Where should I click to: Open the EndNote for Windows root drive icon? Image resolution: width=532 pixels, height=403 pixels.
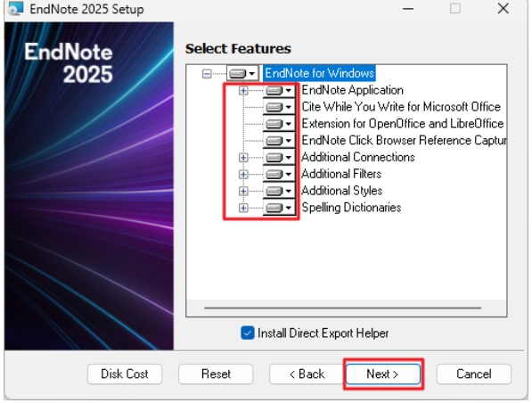tap(242, 73)
